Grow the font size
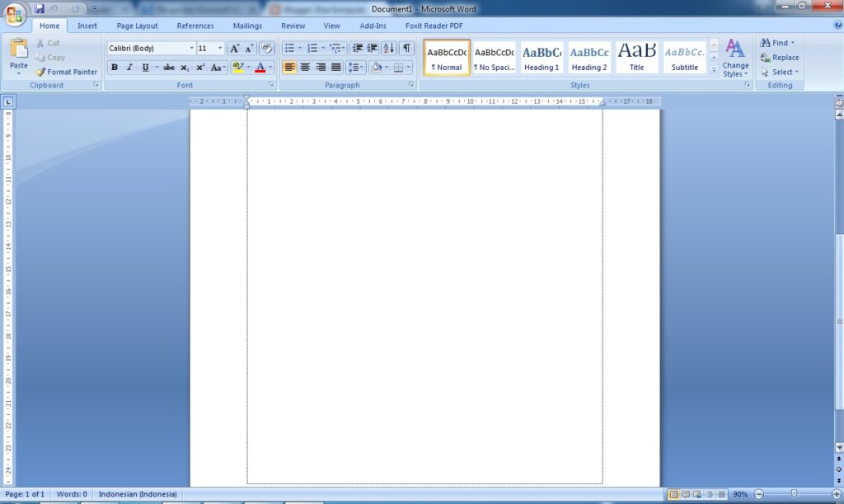Image resolution: width=844 pixels, height=504 pixels. click(x=234, y=49)
